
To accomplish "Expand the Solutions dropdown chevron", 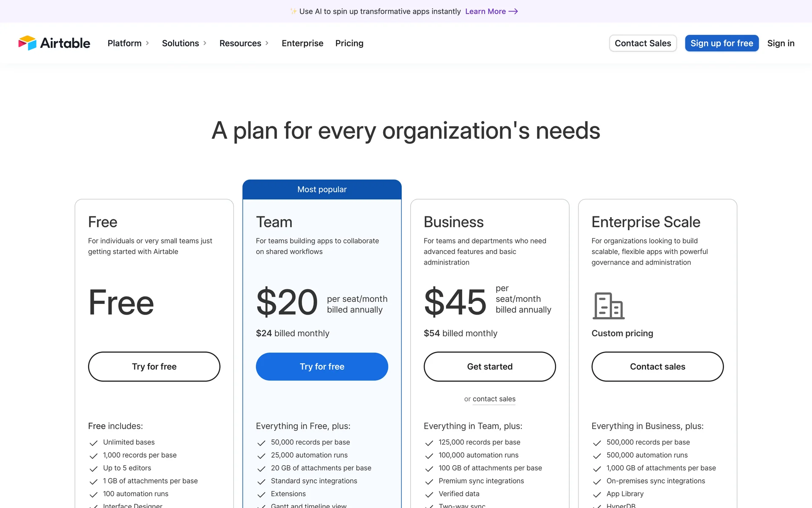I will click(x=205, y=43).
